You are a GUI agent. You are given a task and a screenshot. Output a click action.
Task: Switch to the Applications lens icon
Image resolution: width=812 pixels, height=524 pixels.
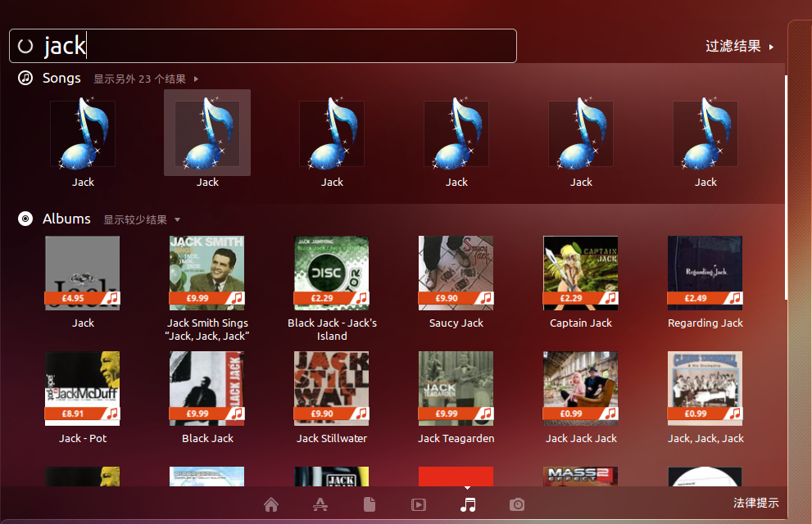coord(320,504)
